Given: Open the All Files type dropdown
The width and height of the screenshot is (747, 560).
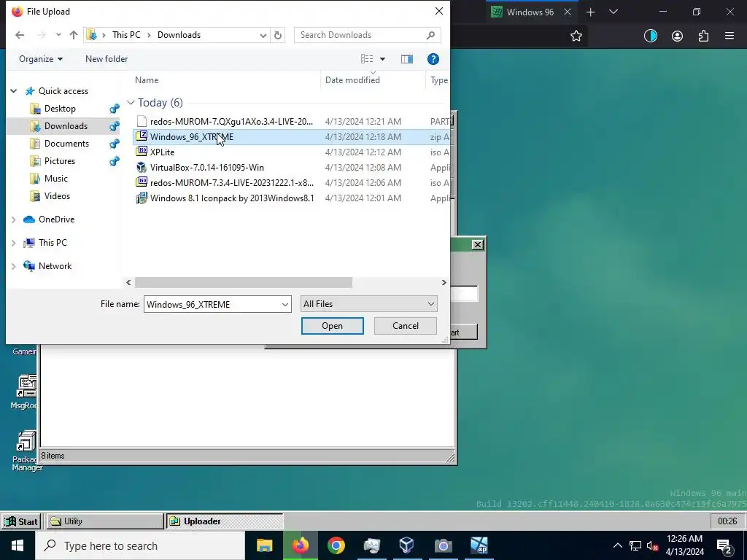Looking at the screenshot, I should pyautogui.click(x=368, y=304).
